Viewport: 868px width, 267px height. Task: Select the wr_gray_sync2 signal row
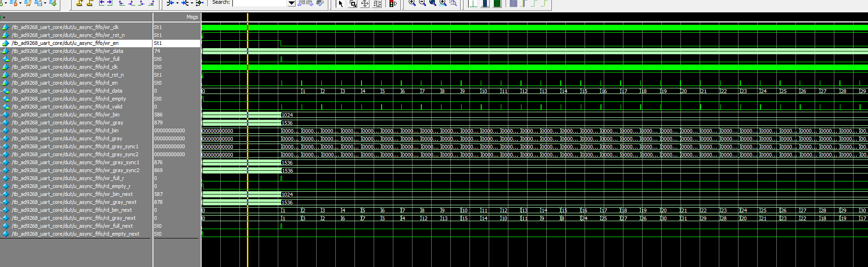76,170
